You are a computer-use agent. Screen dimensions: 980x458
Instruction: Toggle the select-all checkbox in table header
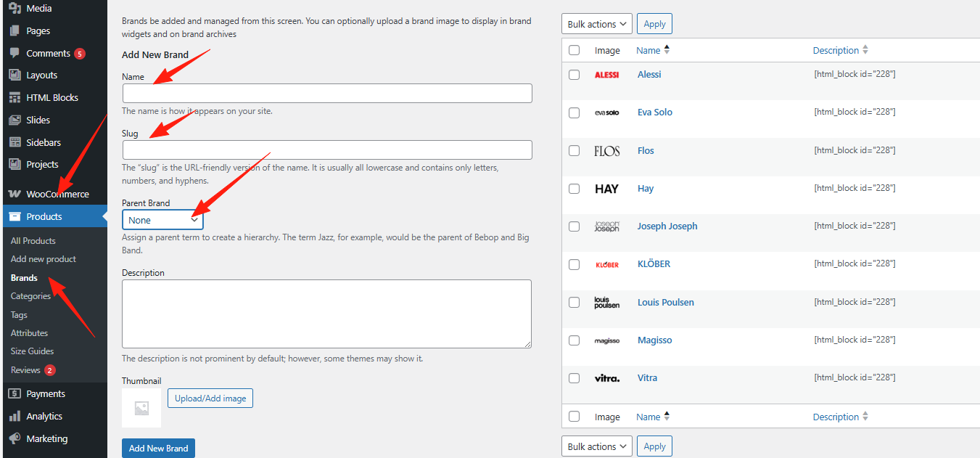[575, 50]
